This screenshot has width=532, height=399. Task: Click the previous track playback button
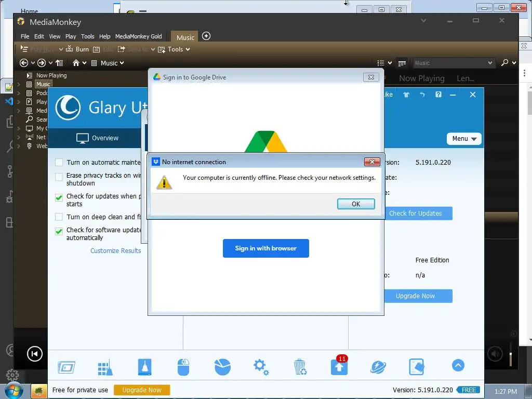point(35,354)
